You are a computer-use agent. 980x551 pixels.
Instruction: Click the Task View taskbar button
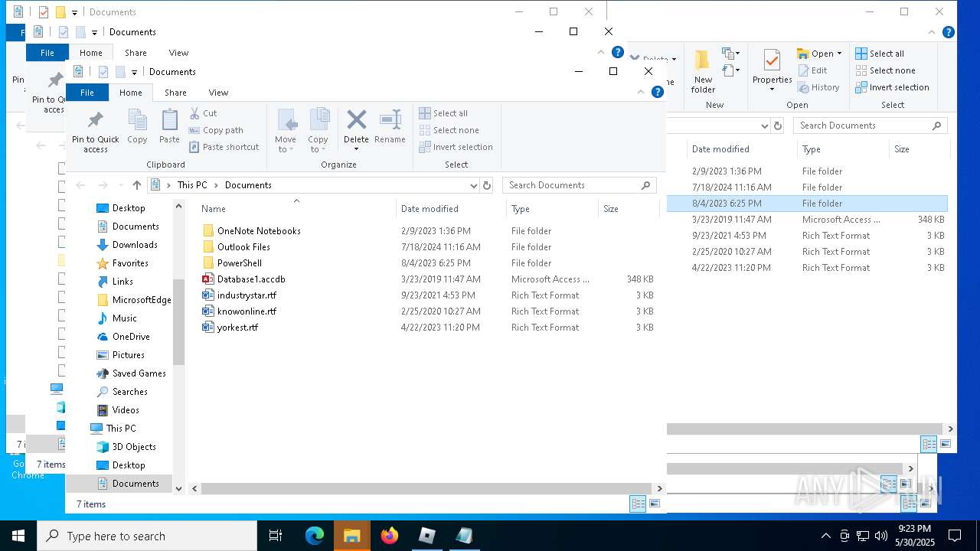(x=276, y=536)
